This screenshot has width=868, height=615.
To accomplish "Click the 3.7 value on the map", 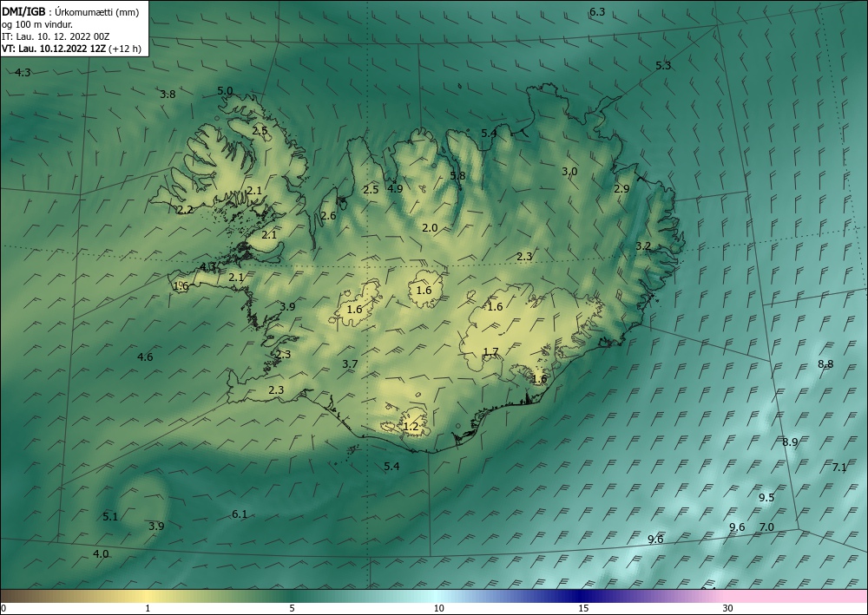I will click(350, 364).
